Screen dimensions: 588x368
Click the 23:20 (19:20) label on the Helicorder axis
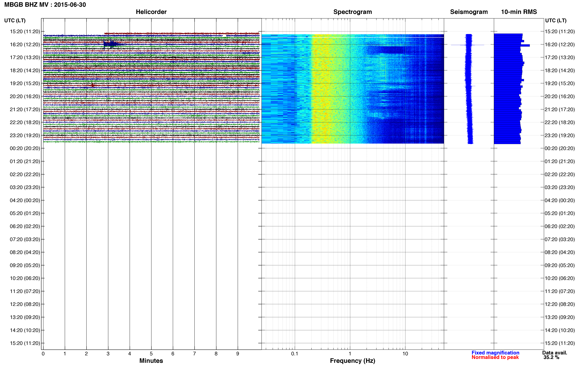pos(25,135)
